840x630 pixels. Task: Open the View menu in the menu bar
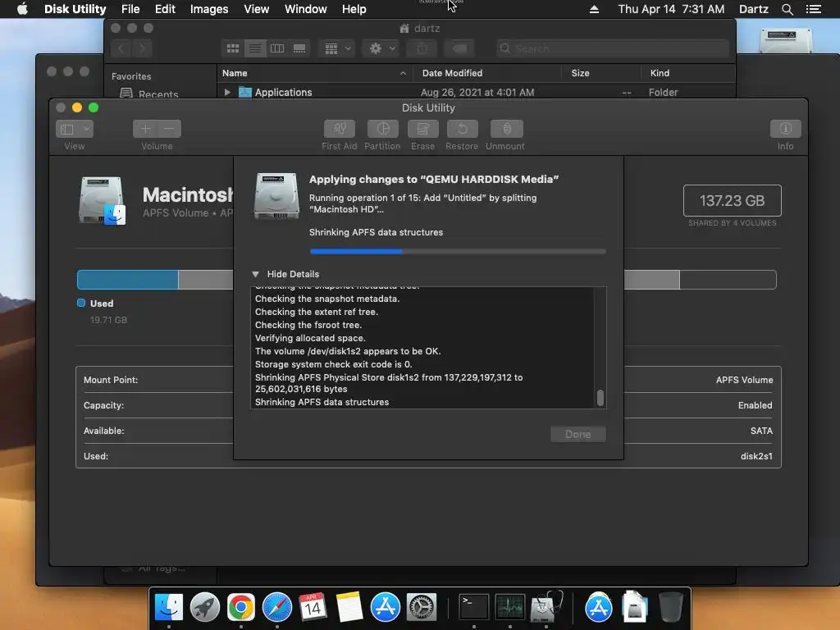[256, 9]
